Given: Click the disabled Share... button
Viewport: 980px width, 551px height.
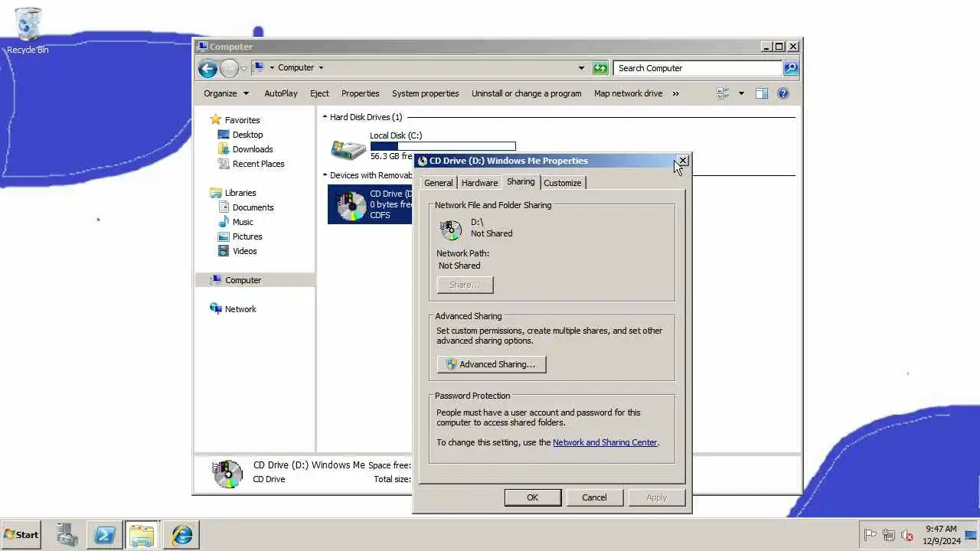Looking at the screenshot, I should [465, 285].
